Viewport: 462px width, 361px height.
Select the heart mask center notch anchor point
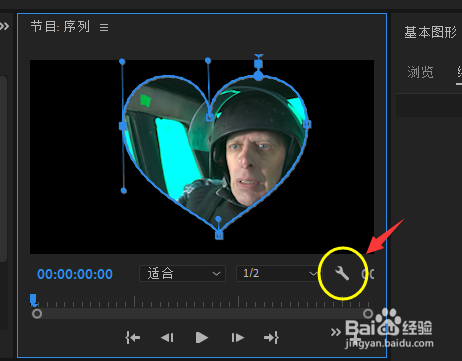point(209,117)
